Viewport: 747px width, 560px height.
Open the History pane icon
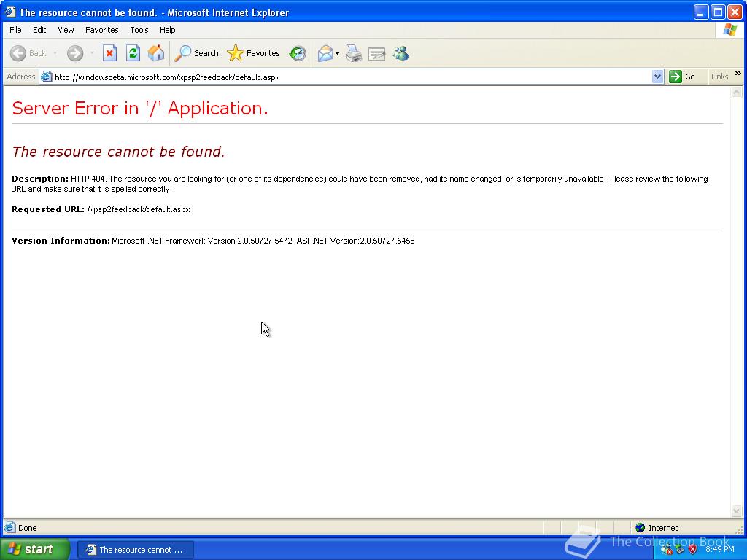(x=298, y=53)
